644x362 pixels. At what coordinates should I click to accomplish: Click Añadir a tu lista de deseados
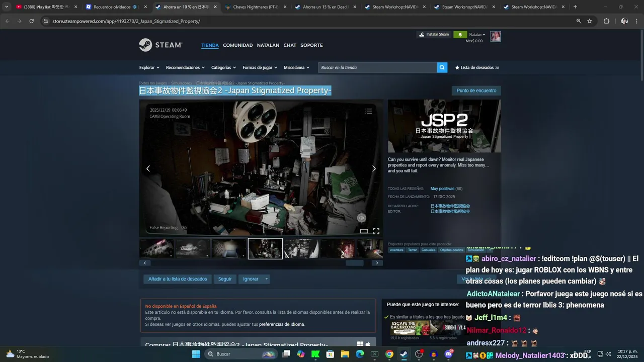coord(178,279)
